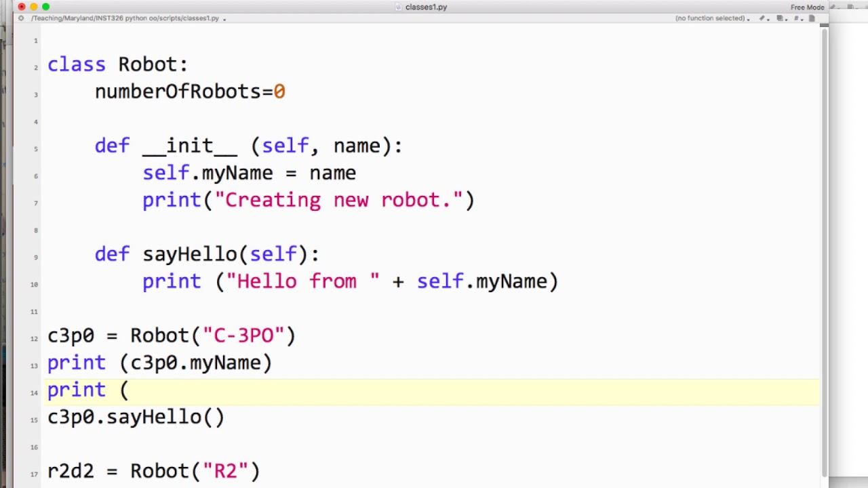
Task: Click the document icon at navigation bar's right end
Action: tap(812, 18)
